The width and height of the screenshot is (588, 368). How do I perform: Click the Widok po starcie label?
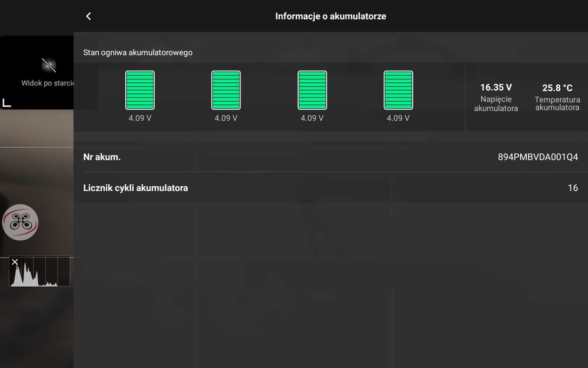click(x=47, y=83)
